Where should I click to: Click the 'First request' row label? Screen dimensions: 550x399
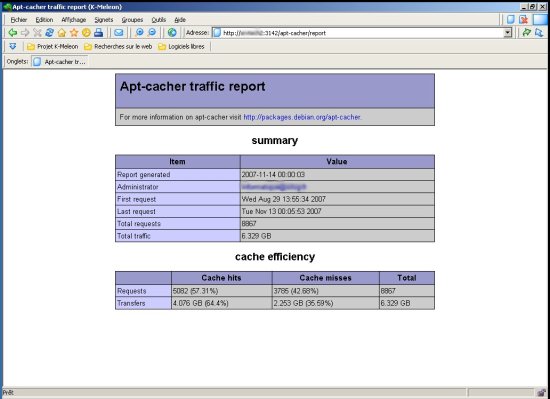coord(136,199)
